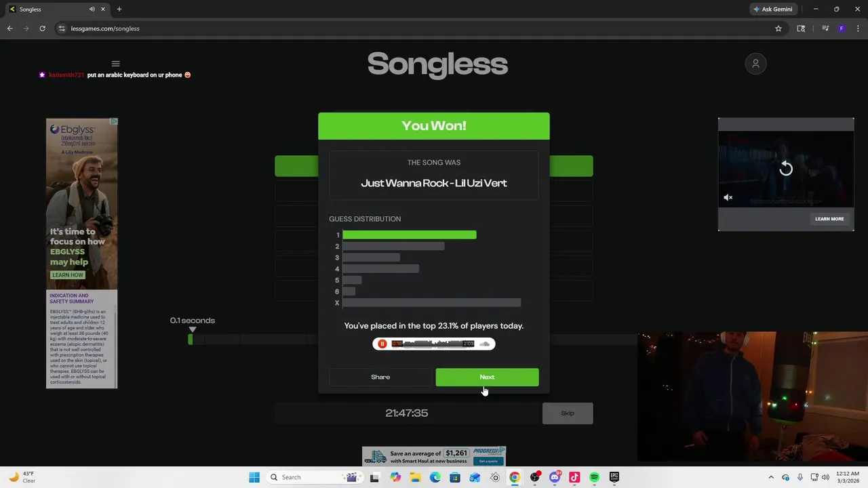Click the microphone tray icon
868x488 pixels.
coord(800,477)
